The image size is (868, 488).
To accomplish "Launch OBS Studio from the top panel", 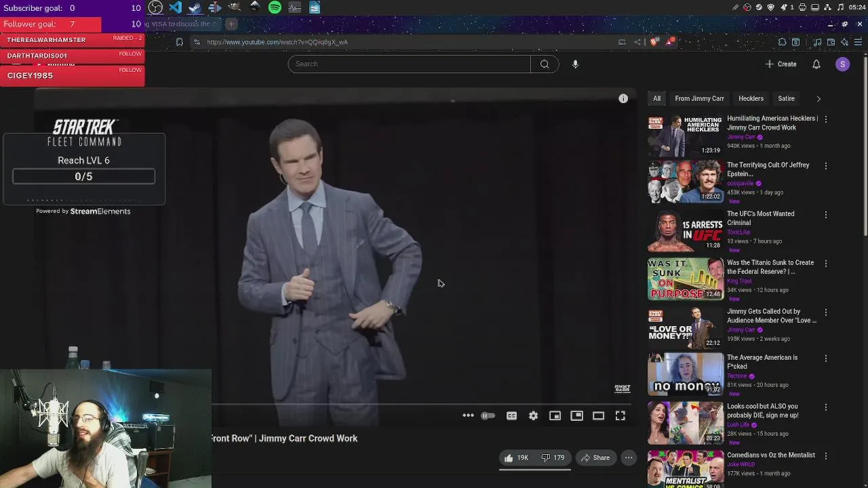I will click(x=155, y=7).
